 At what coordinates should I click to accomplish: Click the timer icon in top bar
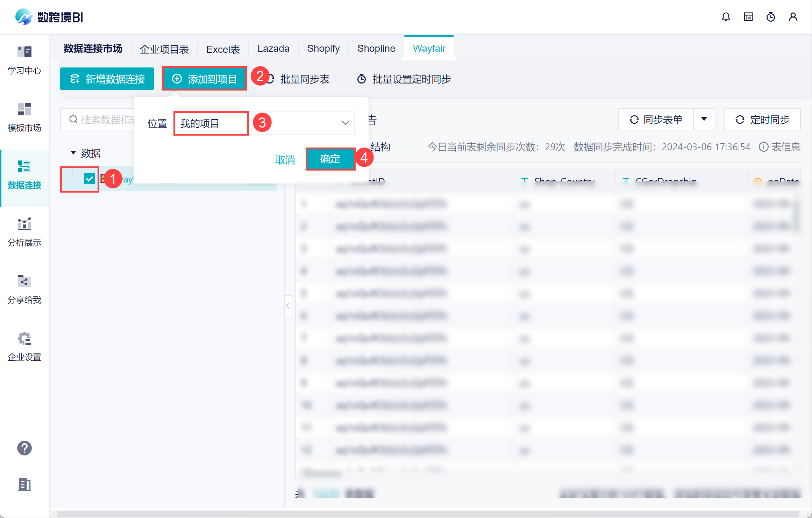(770, 17)
